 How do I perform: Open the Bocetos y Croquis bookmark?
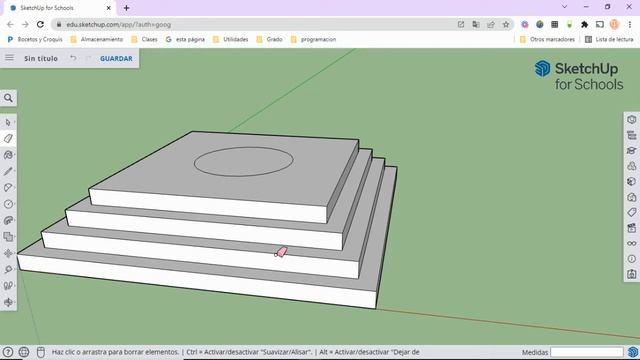pos(35,40)
